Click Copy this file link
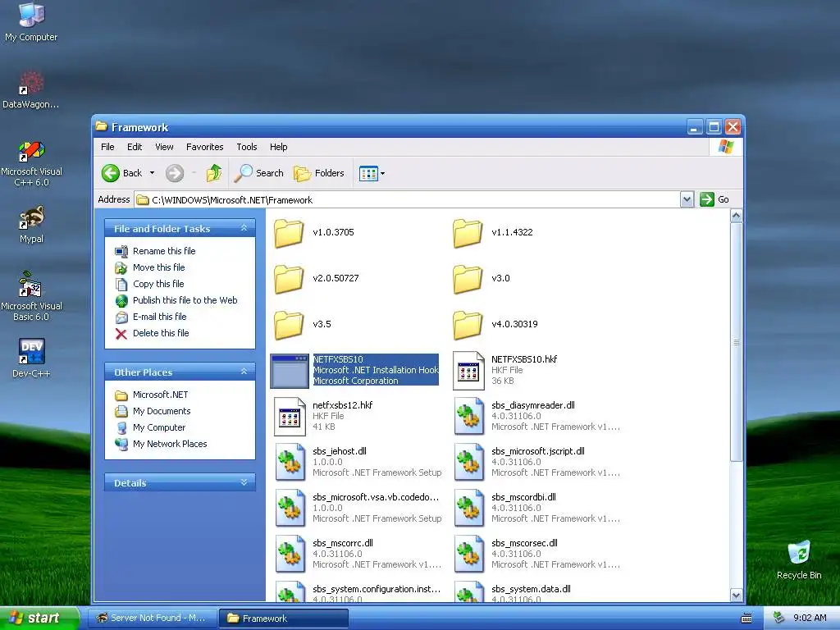This screenshot has height=630, width=840. click(x=158, y=284)
